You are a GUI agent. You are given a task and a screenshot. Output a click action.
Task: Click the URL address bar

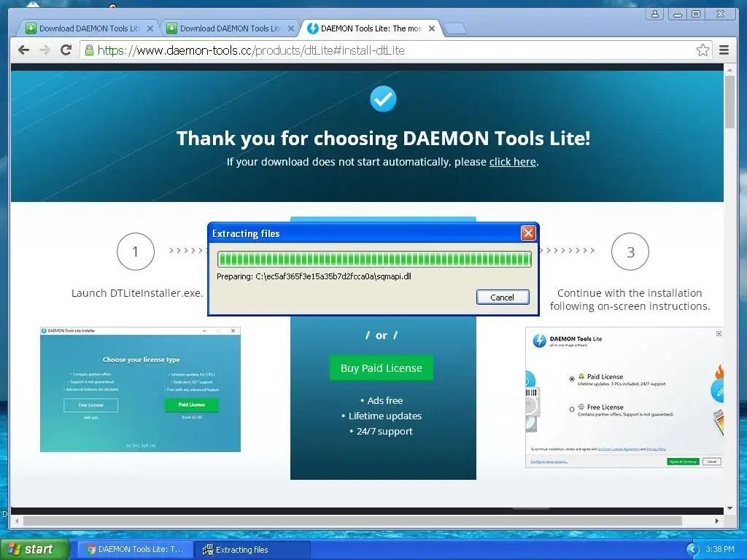(x=395, y=50)
